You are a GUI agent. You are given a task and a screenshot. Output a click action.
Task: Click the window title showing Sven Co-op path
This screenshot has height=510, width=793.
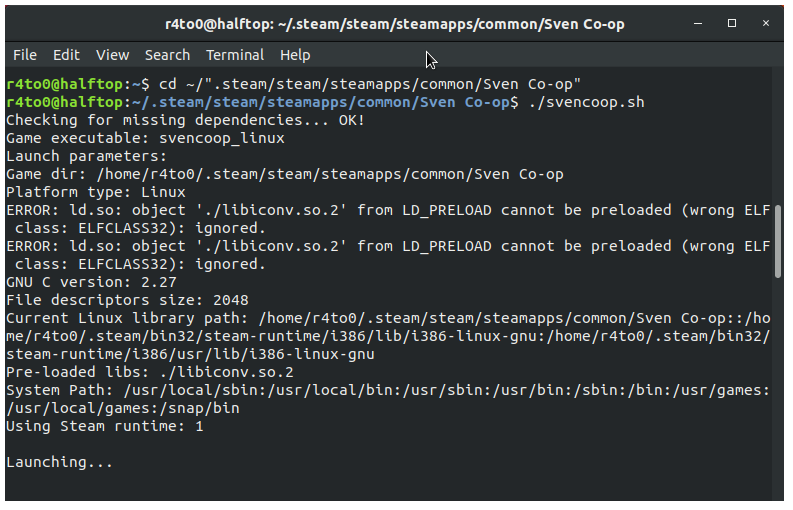395,23
